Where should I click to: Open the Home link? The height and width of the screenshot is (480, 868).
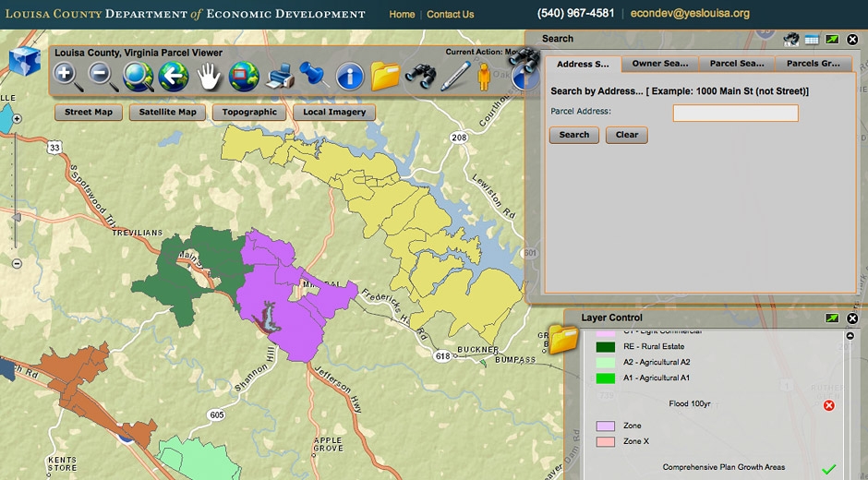click(x=402, y=15)
